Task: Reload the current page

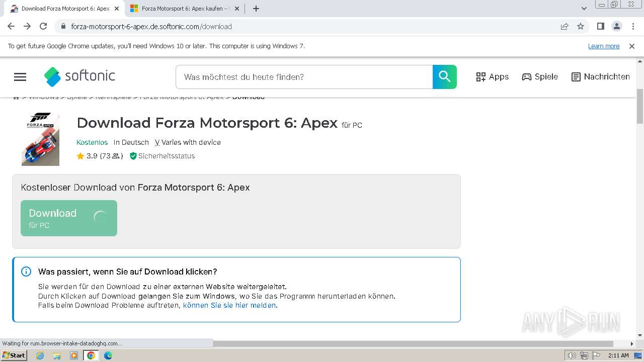Action: pos(43,27)
